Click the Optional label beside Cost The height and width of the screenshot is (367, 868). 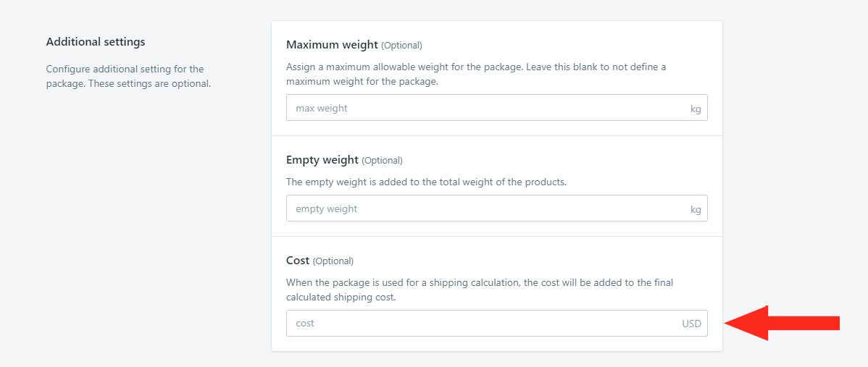(333, 261)
